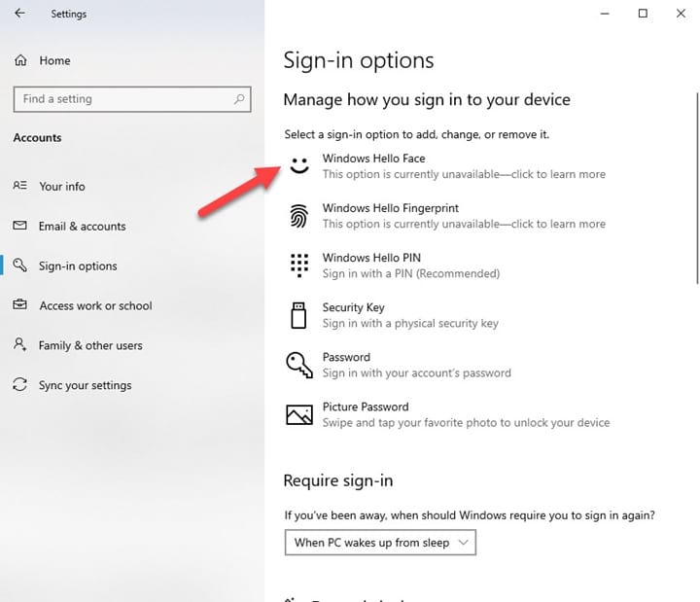Click the Windows Hello PIN keypad icon
This screenshot has width=700, height=602.
[299, 266]
